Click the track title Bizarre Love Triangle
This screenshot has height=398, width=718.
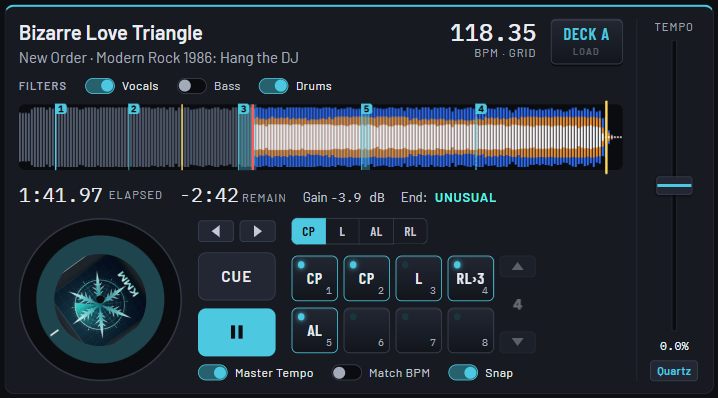click(x=111, y=33)
